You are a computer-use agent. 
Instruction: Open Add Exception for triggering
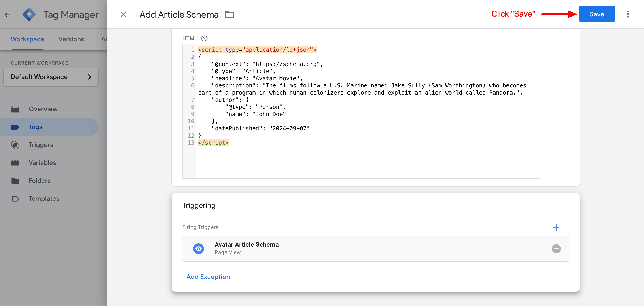pyautogui.click(x=208, y=276)
